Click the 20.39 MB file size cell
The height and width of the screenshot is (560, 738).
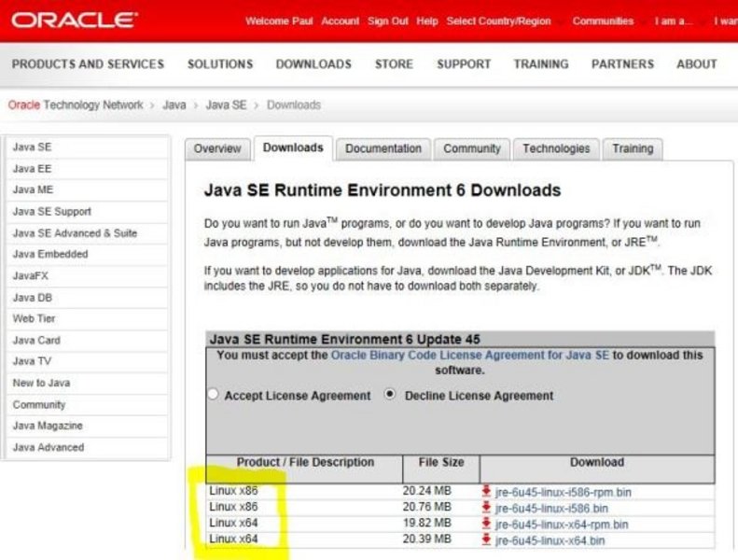pos(427,539)
